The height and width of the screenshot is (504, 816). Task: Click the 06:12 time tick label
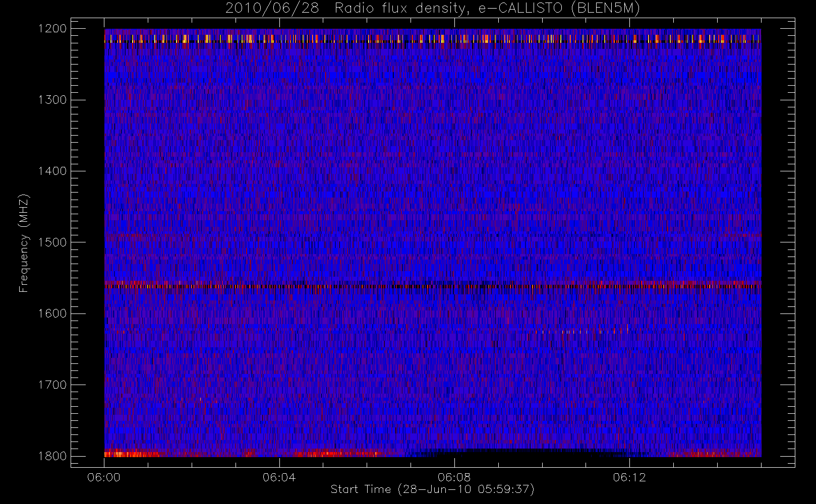(x=629, y=477)
